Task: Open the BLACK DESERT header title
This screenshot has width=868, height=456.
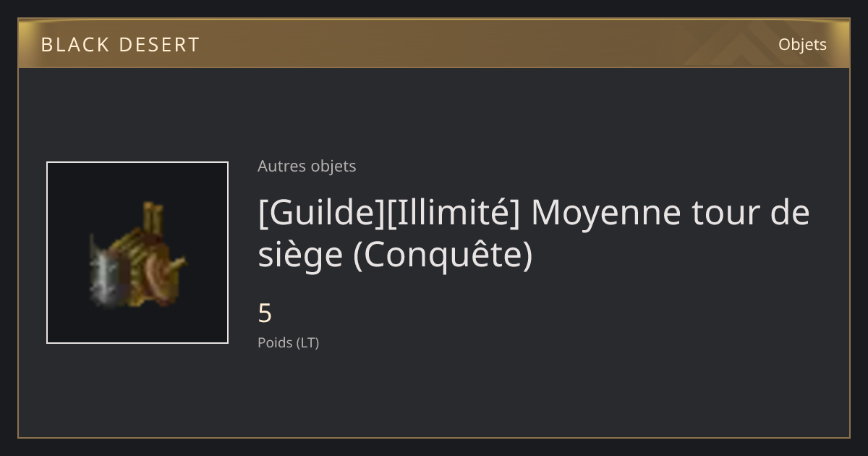Action: tap(120, 45)
